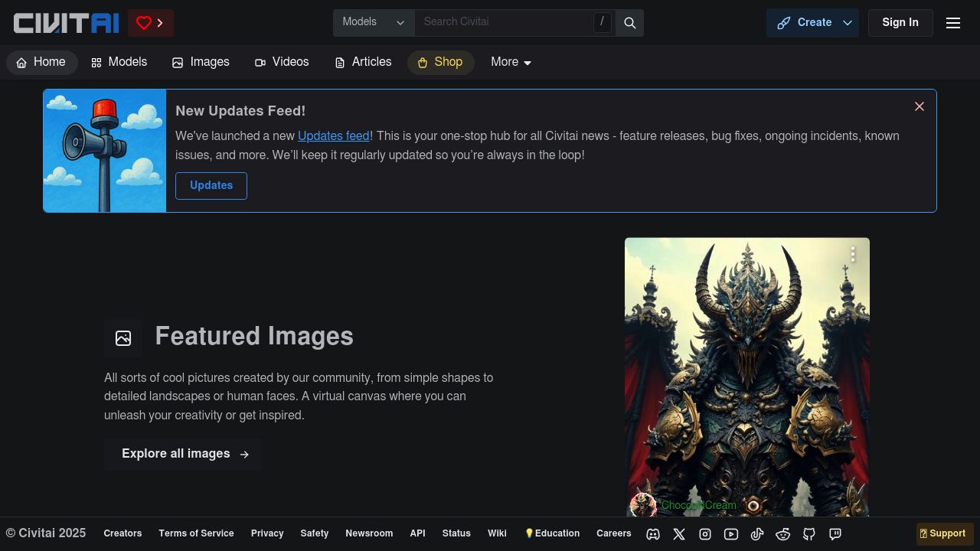980x551 pixels.
Task: Dismiss the New Updates Feed banner
Action: [920, 106]
